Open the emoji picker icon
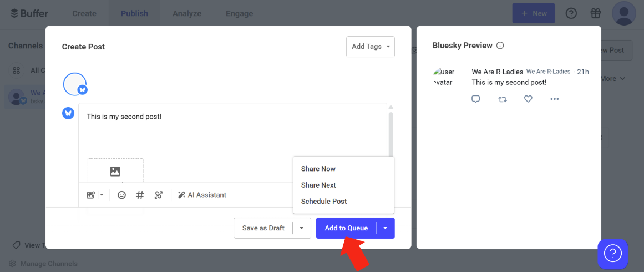 pyautogui.click(x=121, y=195)
